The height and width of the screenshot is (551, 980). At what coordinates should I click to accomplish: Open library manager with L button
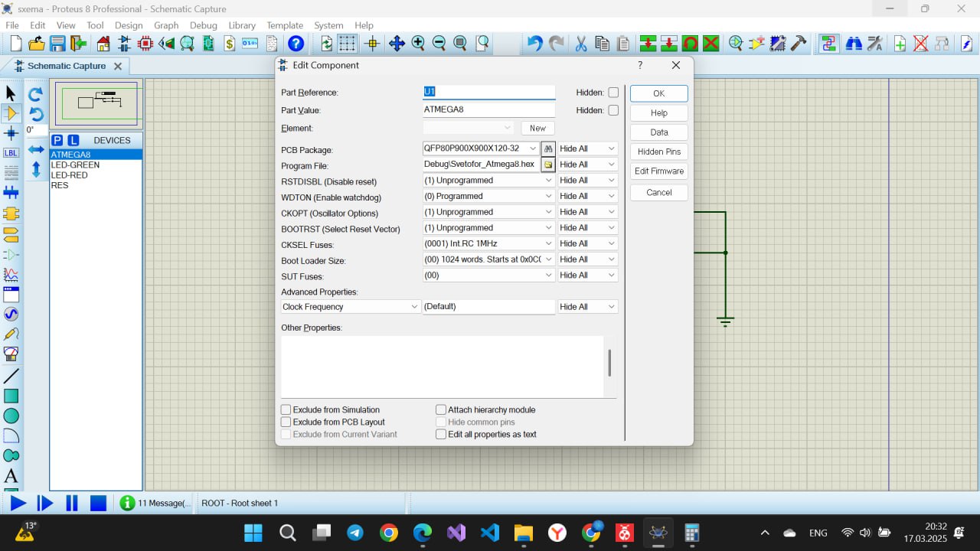point(73,140)
